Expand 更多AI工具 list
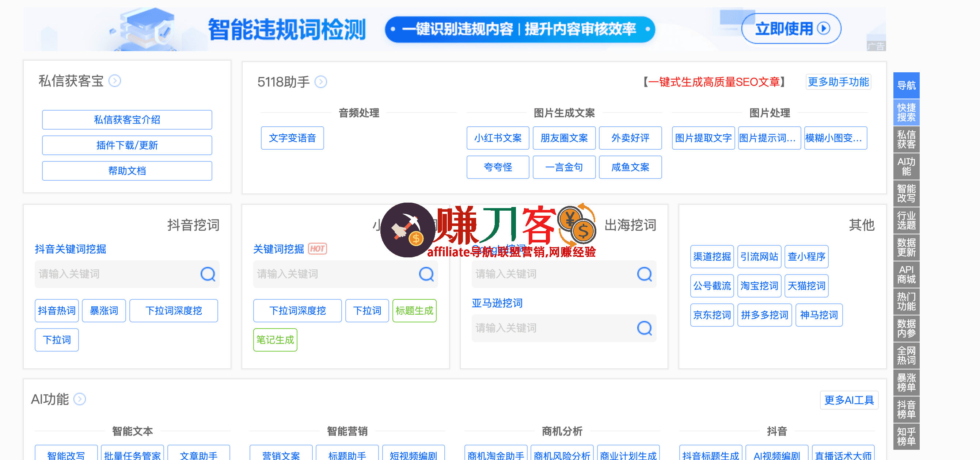This screenshot has height=460, width=980. [x=849, y=400]
